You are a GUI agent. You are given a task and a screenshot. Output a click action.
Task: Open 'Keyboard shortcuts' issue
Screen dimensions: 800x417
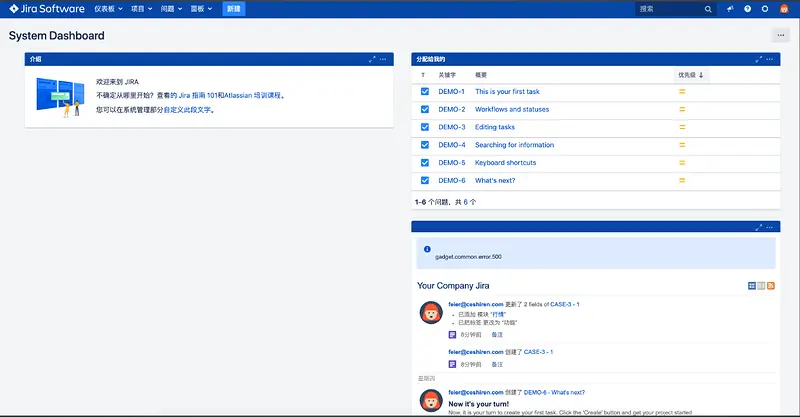point(506,163)
